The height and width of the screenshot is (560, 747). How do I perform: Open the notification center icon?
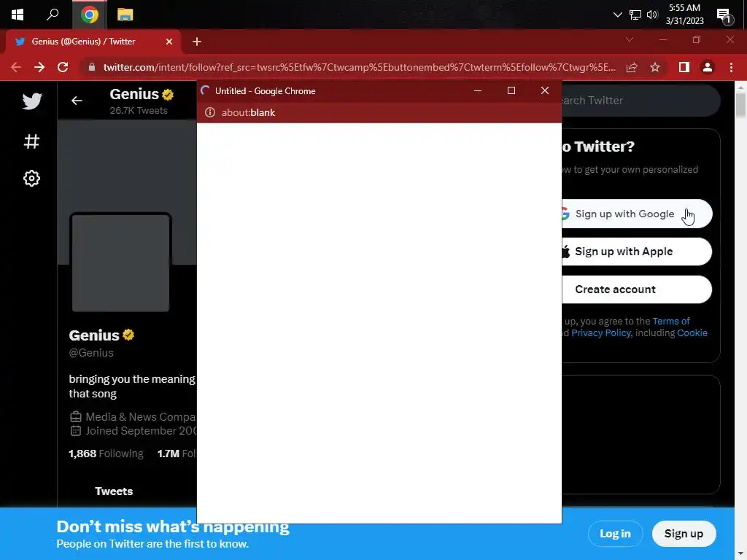724,16
